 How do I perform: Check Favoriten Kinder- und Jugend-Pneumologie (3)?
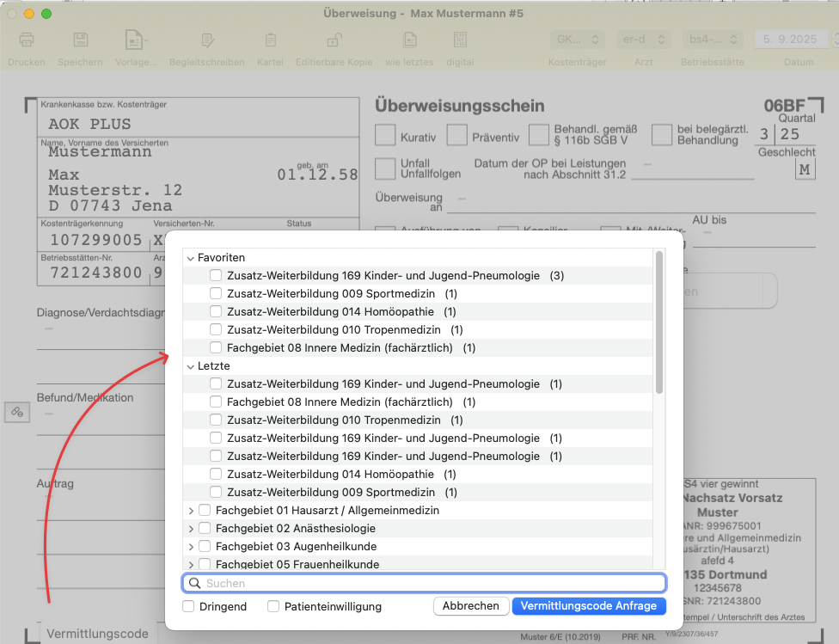click(216, 275)
